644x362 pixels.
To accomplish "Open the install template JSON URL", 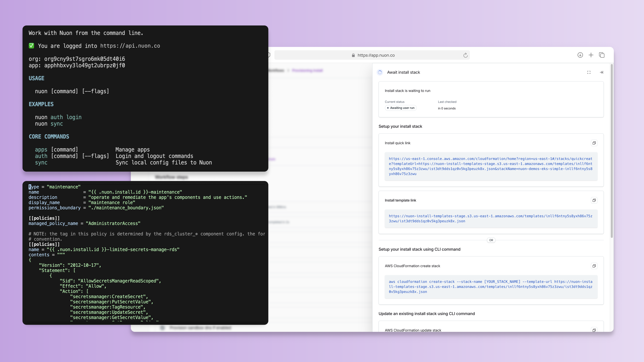I will coord(491,219).
